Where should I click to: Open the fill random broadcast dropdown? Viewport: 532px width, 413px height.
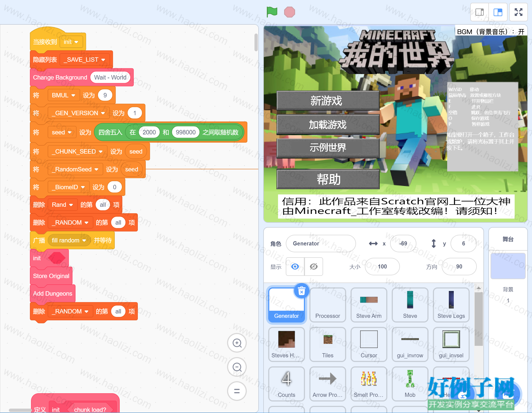(69, 240)
